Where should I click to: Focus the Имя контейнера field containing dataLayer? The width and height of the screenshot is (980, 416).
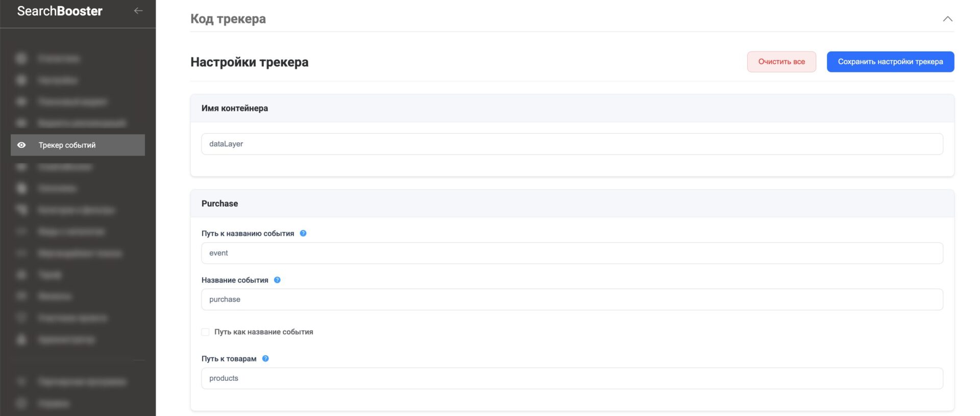(572, 144)
